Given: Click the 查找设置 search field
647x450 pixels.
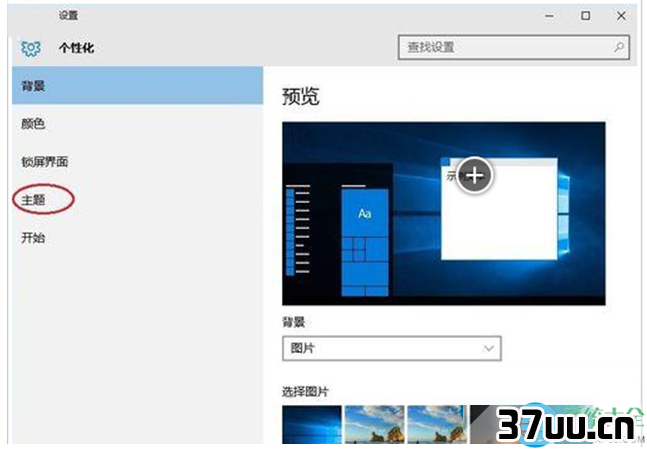Looking at the screenshot, I should (x=514, y=47).
